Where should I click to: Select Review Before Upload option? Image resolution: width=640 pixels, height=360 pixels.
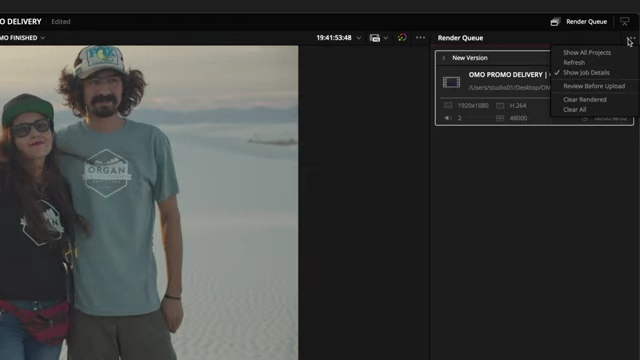tap(594, 86)
